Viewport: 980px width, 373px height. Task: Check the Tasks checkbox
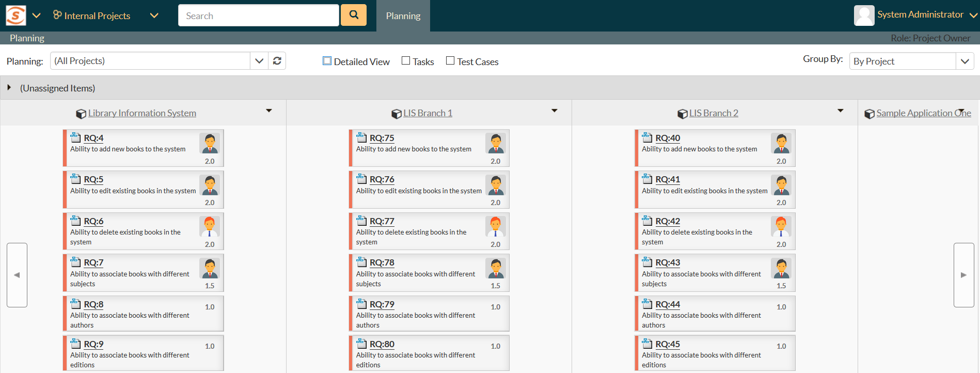tap(406, 61)
